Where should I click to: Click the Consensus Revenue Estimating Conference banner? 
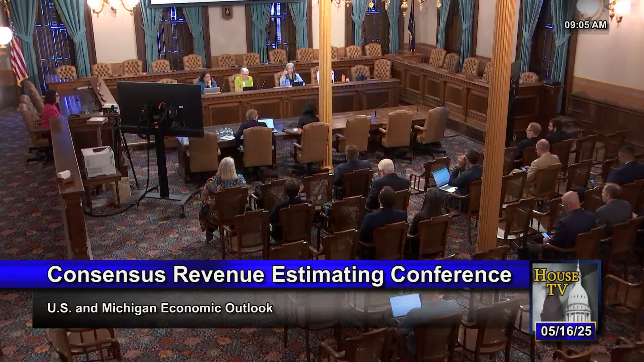coord(279,275)
